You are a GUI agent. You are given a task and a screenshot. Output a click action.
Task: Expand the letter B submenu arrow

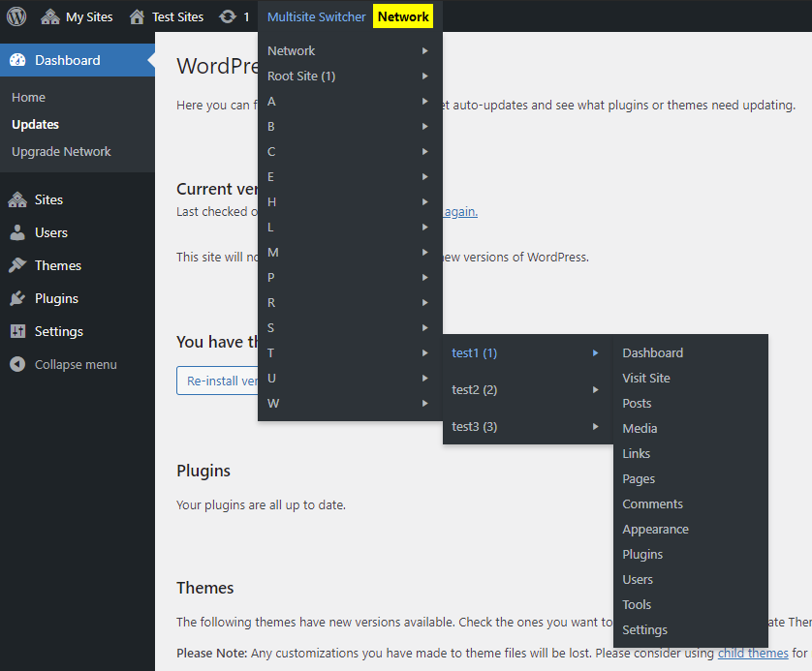[x=424, y=126]
